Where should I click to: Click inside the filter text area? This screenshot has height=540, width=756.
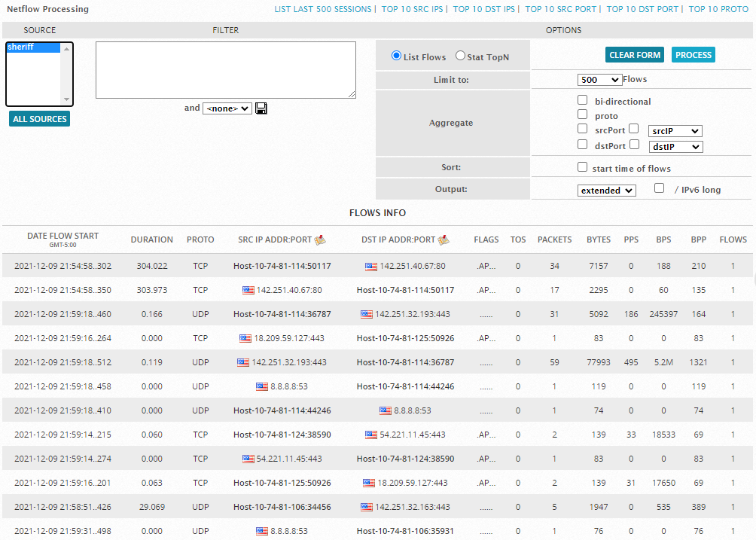click(x=226, y=70)
